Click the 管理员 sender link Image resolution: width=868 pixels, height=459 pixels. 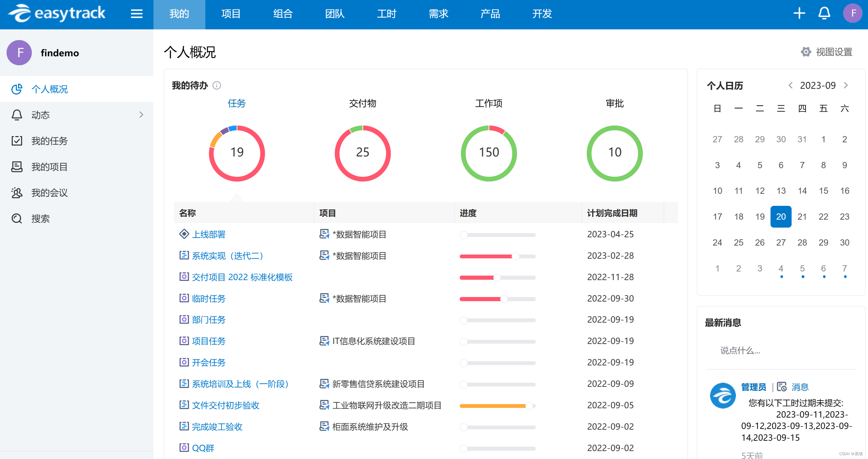pos(754,387)
